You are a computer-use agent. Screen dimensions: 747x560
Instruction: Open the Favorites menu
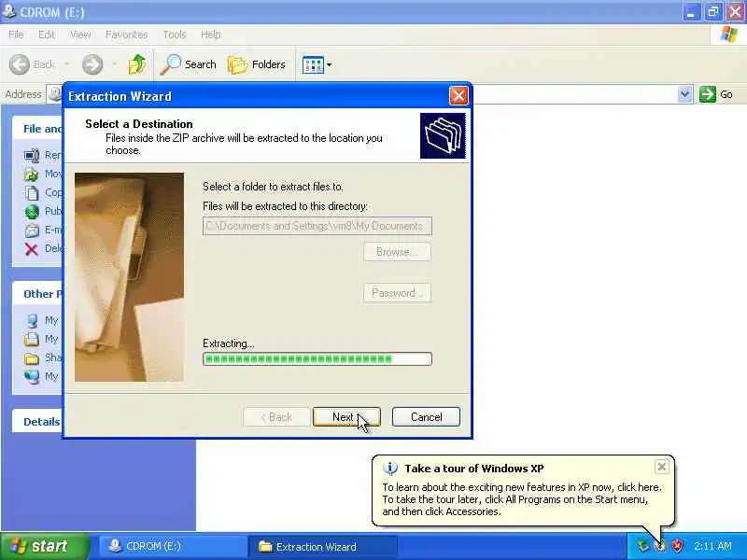(x=126, y=35)
